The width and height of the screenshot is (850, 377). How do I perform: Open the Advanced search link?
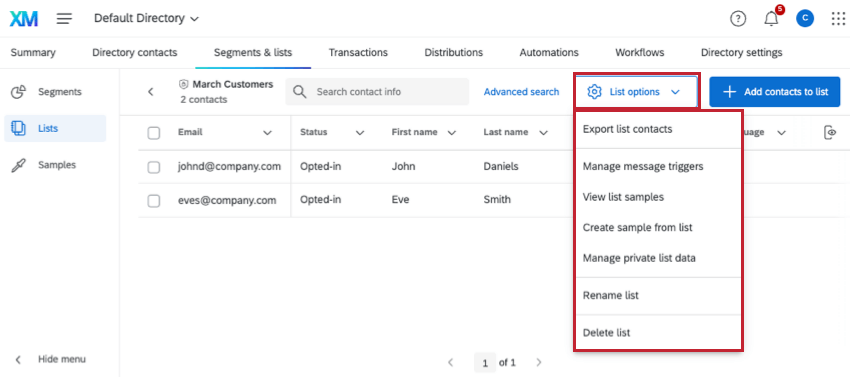click(521, 92)
